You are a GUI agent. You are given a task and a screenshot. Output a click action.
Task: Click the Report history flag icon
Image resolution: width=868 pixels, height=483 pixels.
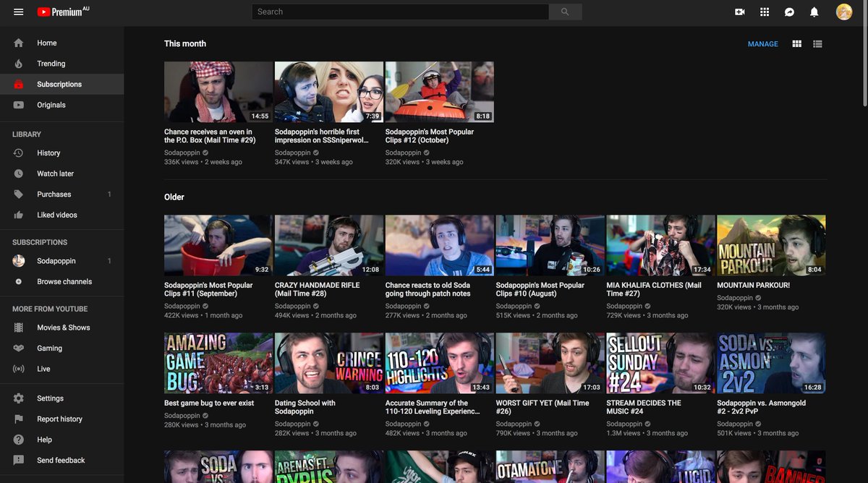pos(19,419)
